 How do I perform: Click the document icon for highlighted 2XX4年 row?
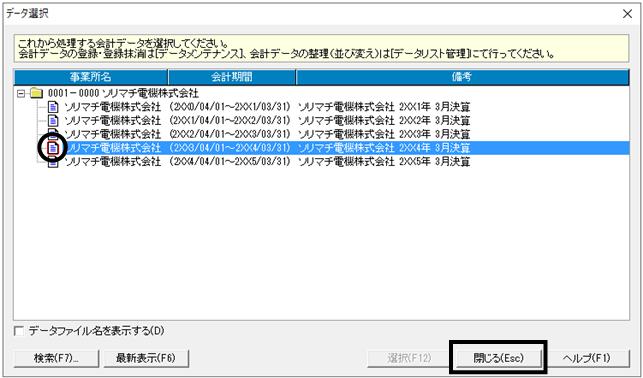(54, 148)
